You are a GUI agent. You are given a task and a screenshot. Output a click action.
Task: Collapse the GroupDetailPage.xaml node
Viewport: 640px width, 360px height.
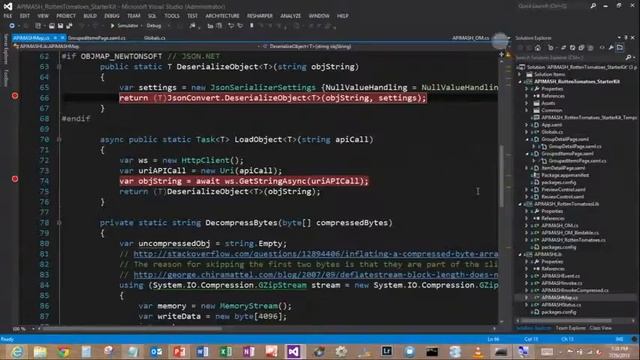tap(527, 139)
